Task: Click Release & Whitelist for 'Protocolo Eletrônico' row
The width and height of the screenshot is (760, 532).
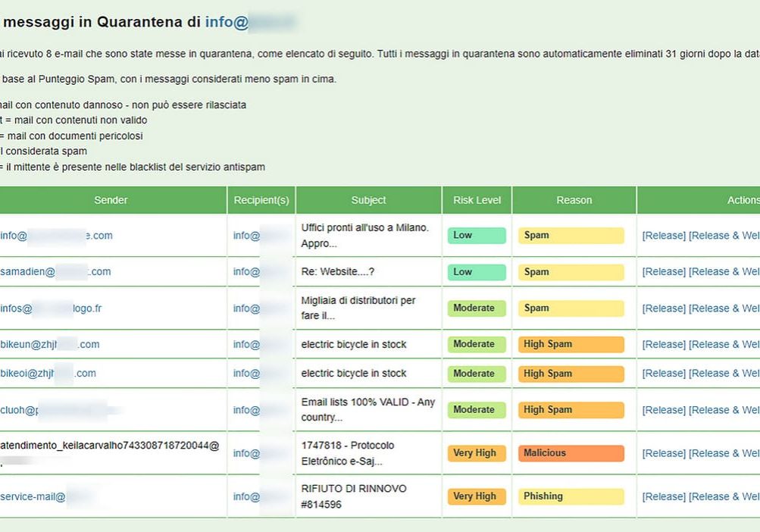Action: point(724,453)
